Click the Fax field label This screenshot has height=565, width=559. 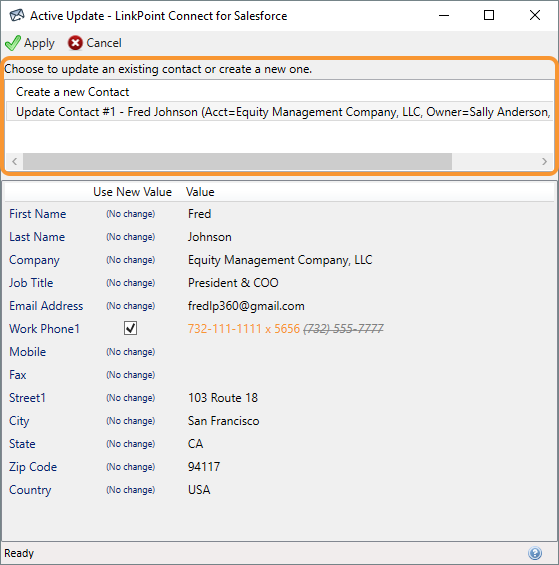(x=18, y=375)
